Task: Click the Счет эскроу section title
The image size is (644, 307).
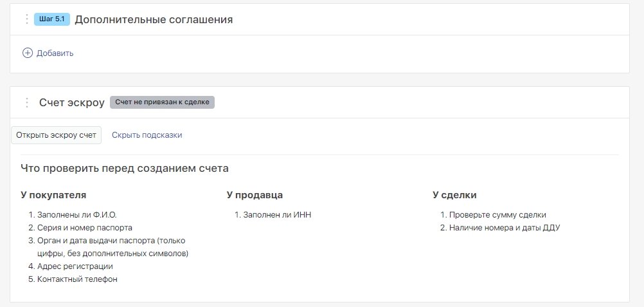Action: click(71, 102)
